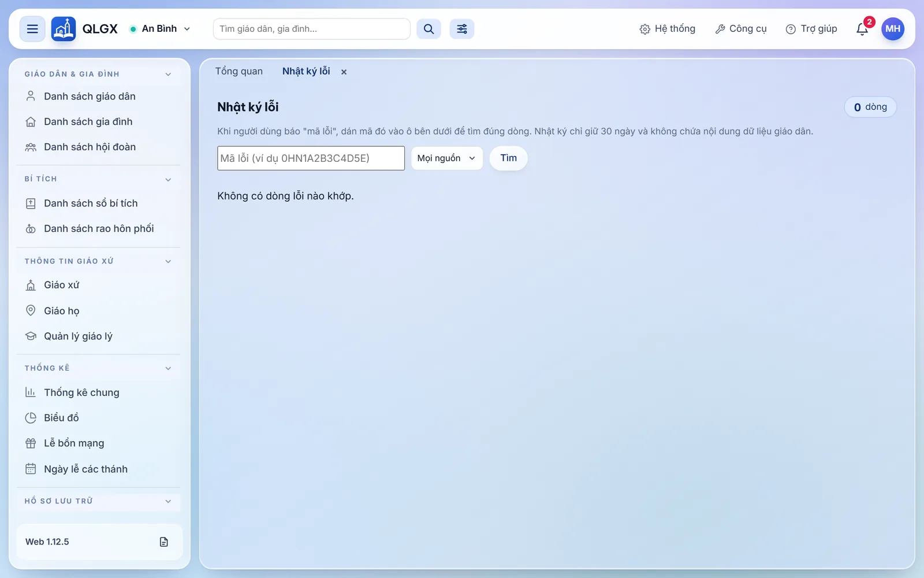
Task: Click the magnifier search icon button
Action: [x=429, y=29]
